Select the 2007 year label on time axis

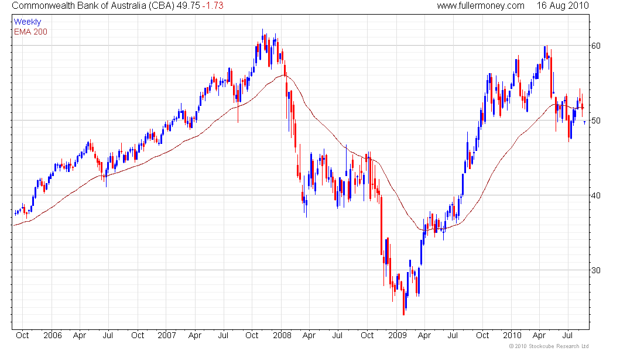pos(167,335)
